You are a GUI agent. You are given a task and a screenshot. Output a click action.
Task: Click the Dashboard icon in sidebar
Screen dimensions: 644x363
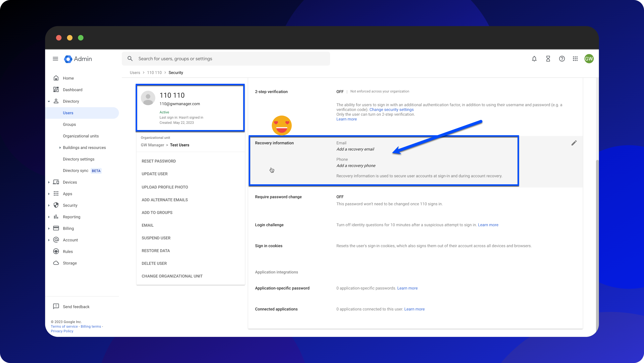[56, 90]
